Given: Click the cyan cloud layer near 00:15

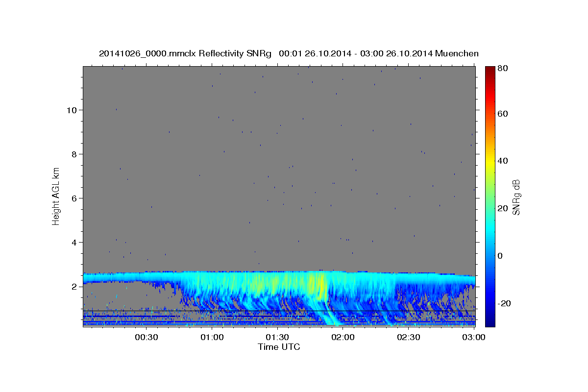Looking at the screenshot, I should click(116, 277).
